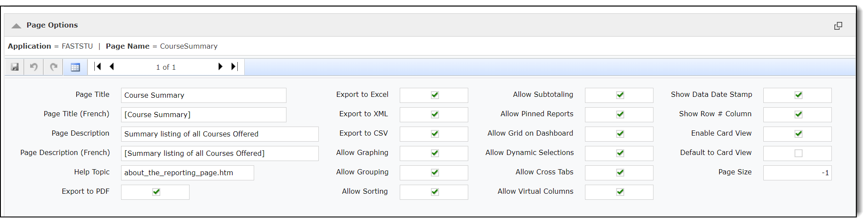This screenshot has height=223, width=868.
Task: Enable the Default to Card View checkbox
Action: 798,153
